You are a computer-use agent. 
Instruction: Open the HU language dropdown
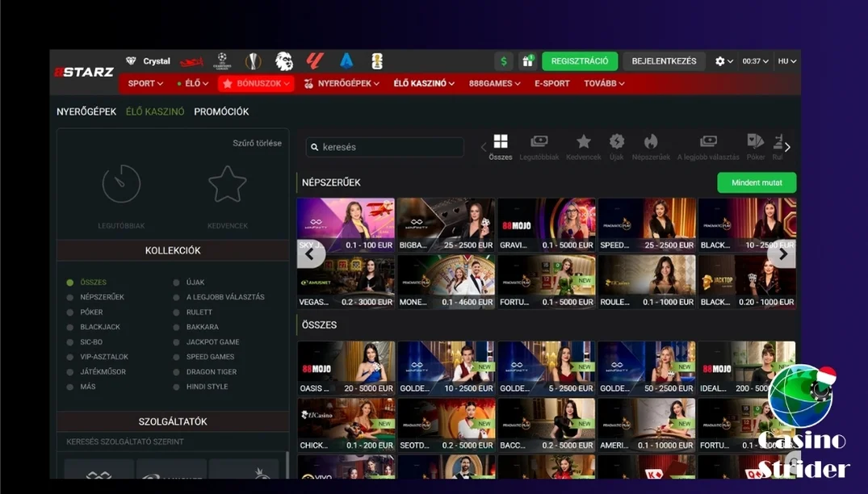(x=786, y=61)
